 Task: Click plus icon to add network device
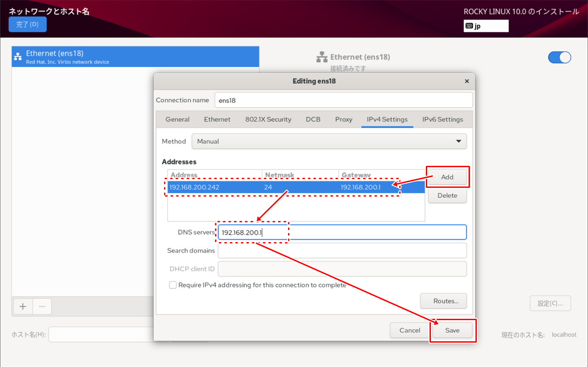coord(23,306)
